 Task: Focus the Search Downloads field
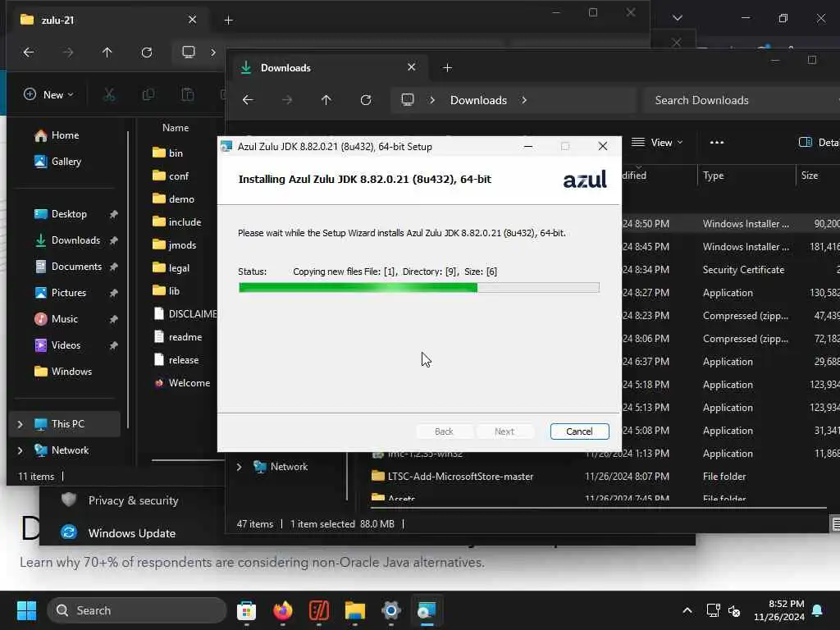click(x=742, y=100)
